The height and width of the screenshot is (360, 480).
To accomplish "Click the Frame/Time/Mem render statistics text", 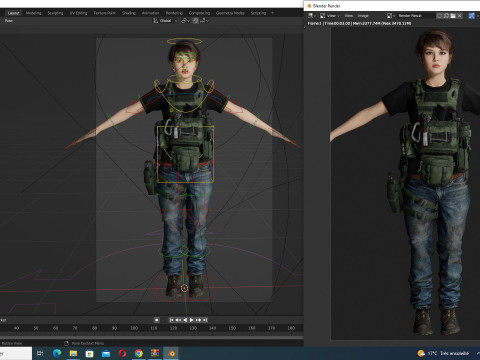I will 359,23.
